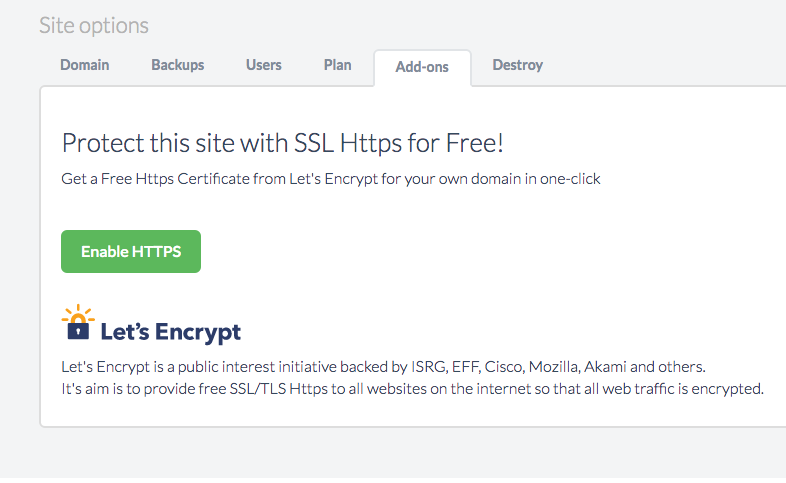Viewport: 786px width, 483px height.
Task: Click the 'Get a Free Https Certificate' subtitle
Action: point(331,179)
